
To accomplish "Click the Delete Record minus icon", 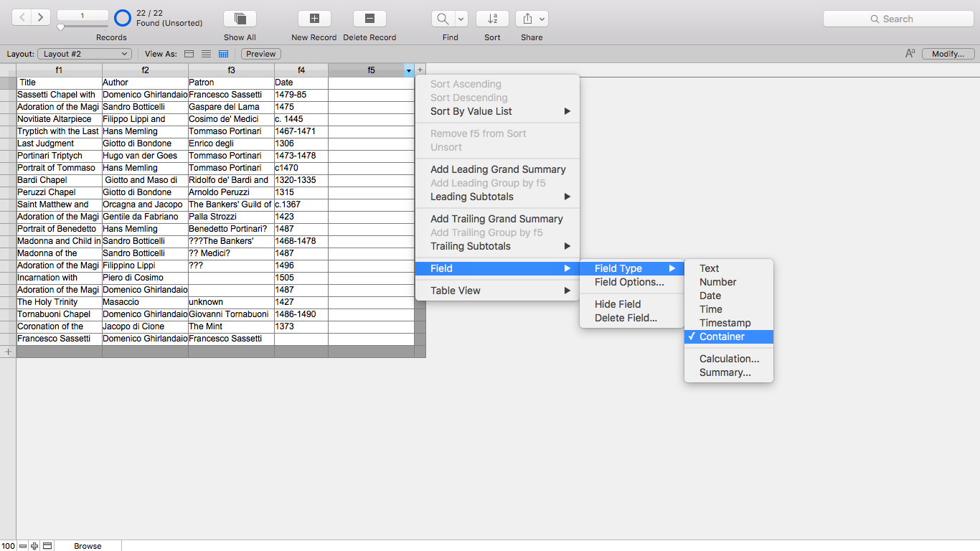I will (369, 19).
